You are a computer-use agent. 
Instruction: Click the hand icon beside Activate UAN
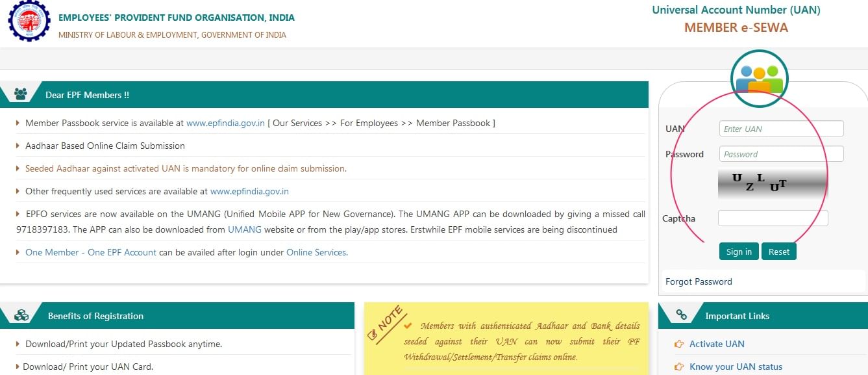[679, 344]
